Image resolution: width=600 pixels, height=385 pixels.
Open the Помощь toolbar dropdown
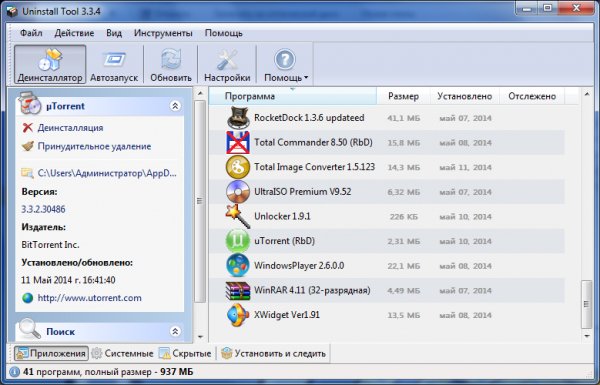point(285,64)
